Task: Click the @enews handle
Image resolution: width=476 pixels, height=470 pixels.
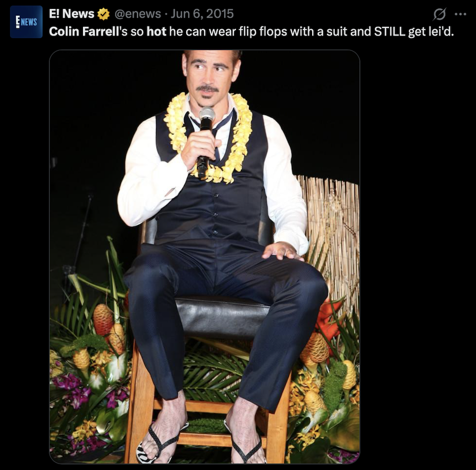Action: point(138,14)
